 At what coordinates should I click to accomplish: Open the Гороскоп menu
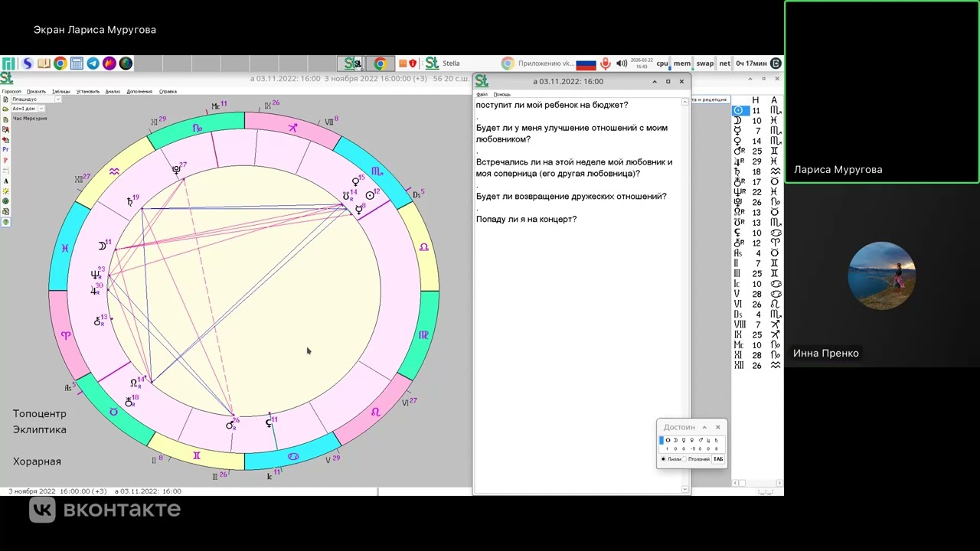click(11, 91)
